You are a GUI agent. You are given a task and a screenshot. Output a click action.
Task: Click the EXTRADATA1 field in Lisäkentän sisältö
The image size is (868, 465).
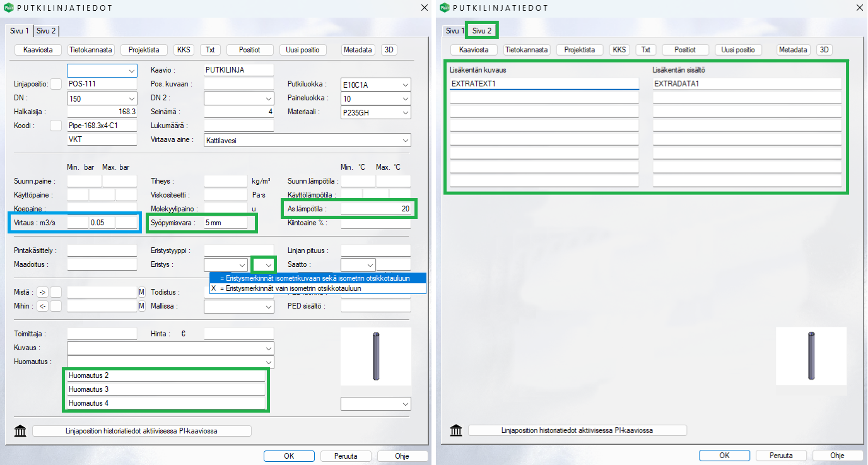747,84
